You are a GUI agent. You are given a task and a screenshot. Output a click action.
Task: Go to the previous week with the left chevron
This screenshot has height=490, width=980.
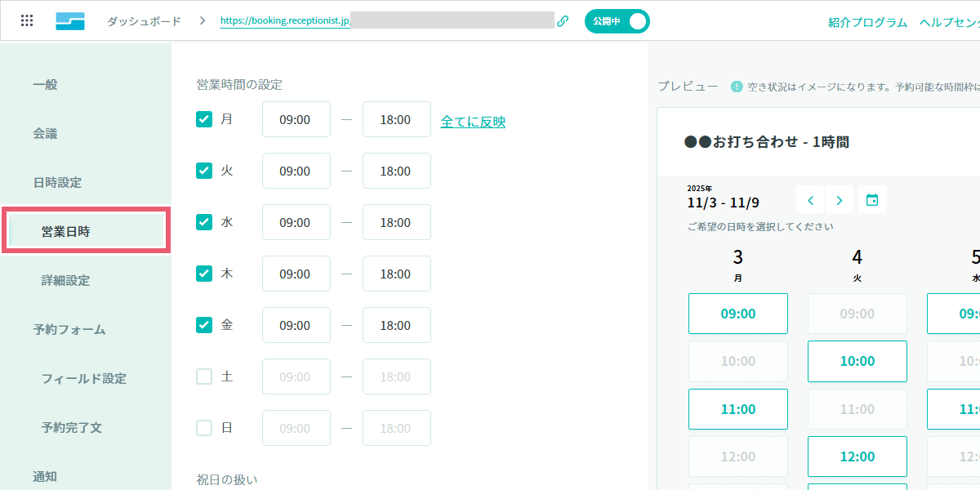(809, 199)
